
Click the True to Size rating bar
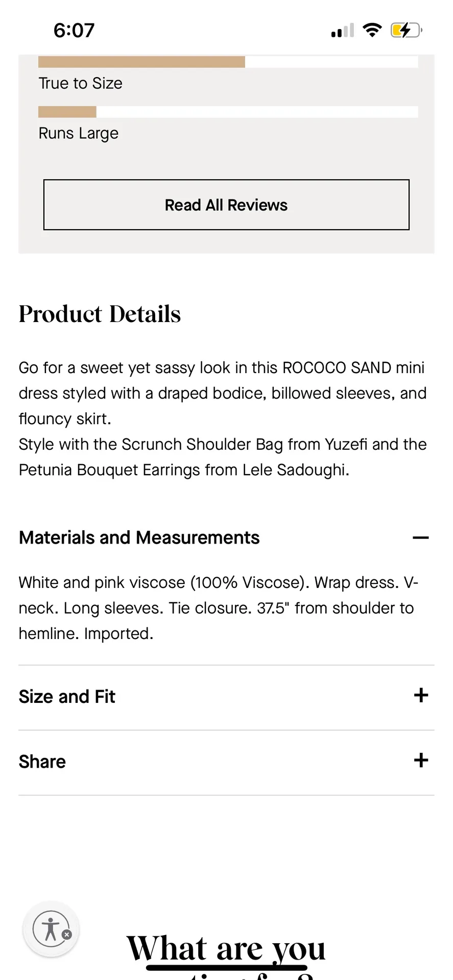228,62
